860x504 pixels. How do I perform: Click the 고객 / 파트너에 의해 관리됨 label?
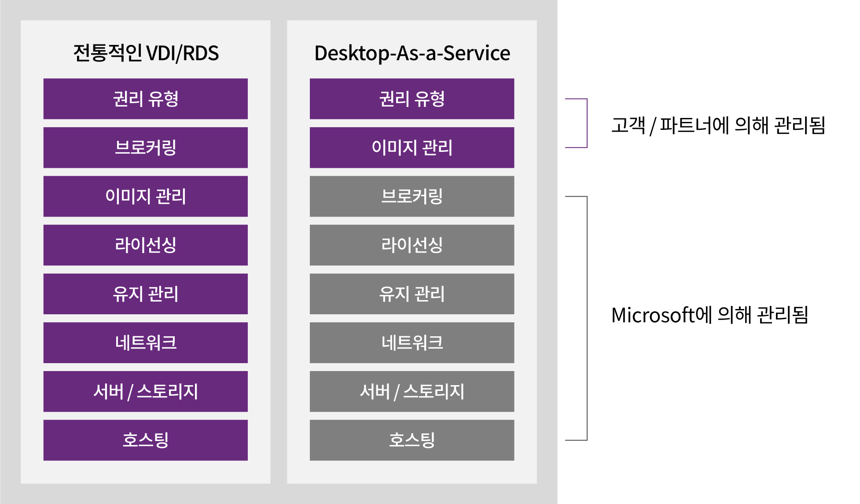click(718, 125)
